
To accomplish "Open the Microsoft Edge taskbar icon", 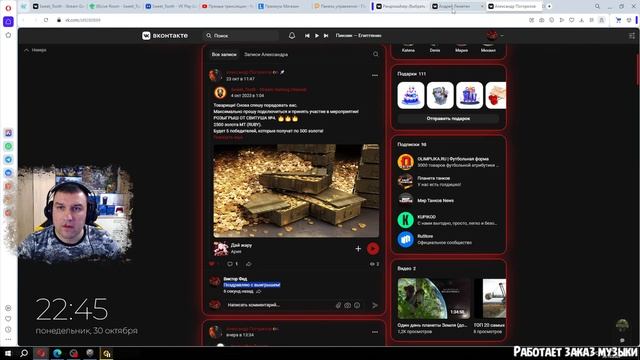I will pyautogui.click(x=57, y=353).
